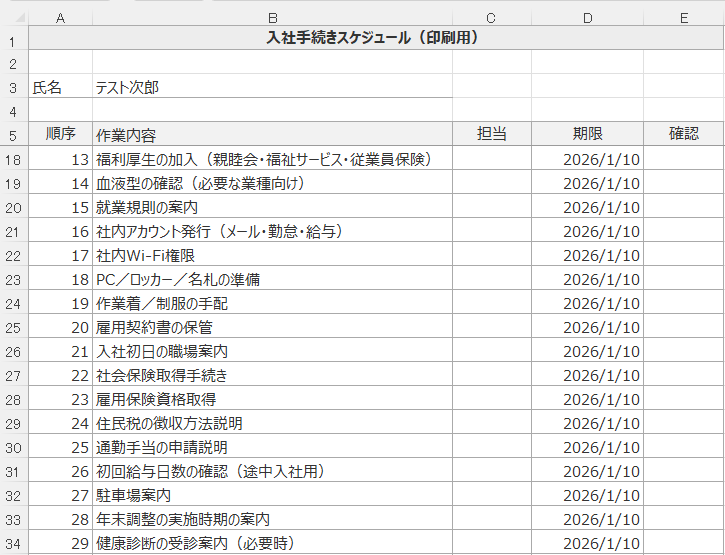Click order number 25 cell
The height and width of the screenshot is (555, 725).
pyautogui.click(x=61, y=447)
